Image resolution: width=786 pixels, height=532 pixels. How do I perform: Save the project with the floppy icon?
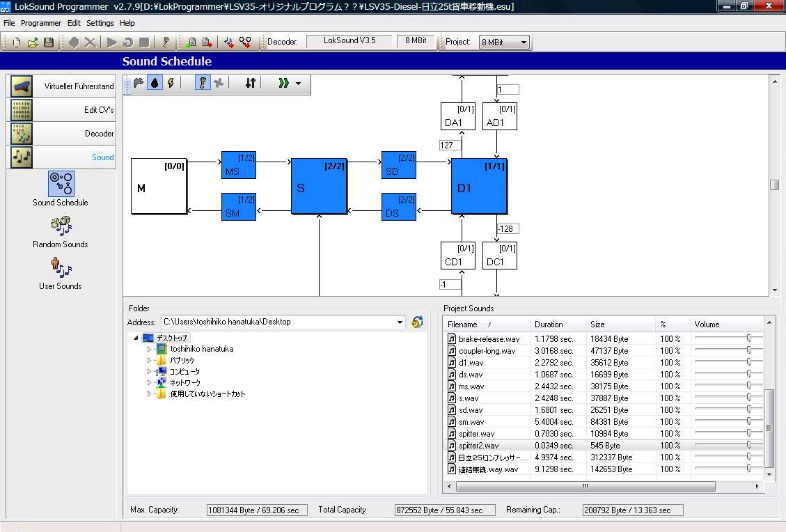49,42
